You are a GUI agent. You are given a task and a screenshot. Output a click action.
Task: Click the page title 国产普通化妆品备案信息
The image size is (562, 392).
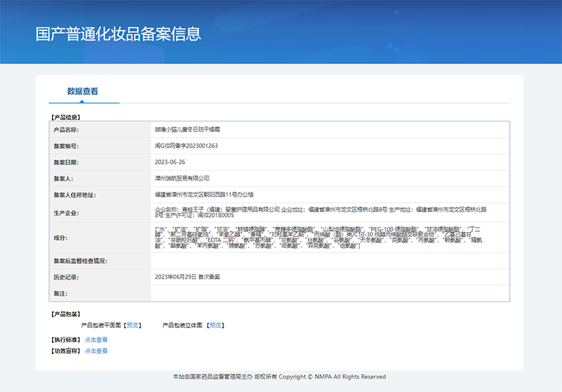118,34
